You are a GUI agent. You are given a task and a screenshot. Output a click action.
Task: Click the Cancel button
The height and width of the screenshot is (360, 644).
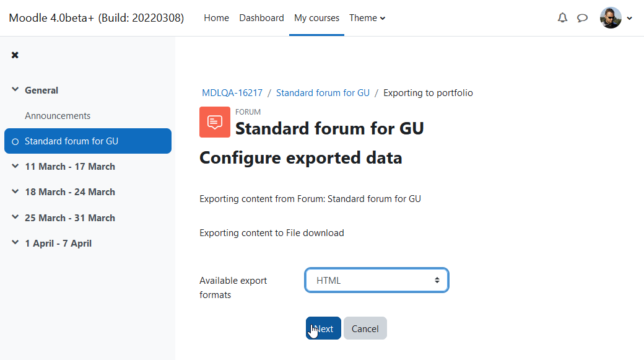[x=365, y=328]
